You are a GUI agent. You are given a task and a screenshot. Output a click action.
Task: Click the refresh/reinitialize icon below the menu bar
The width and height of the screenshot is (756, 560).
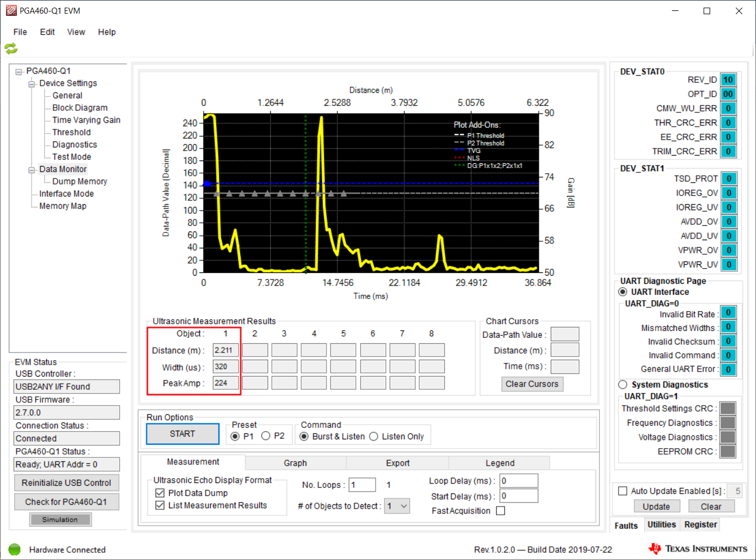(x=11, y=49)
